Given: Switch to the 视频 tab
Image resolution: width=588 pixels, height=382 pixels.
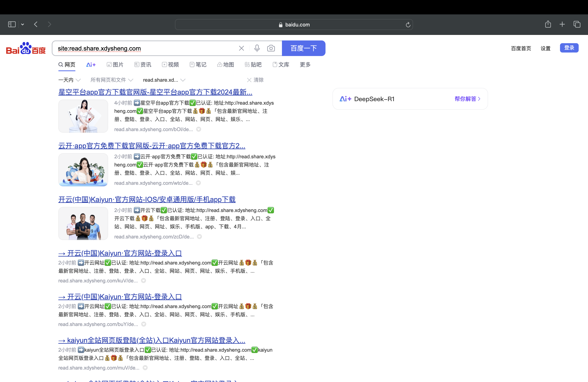Looking at the screenshot, I should tap(171, 65).
